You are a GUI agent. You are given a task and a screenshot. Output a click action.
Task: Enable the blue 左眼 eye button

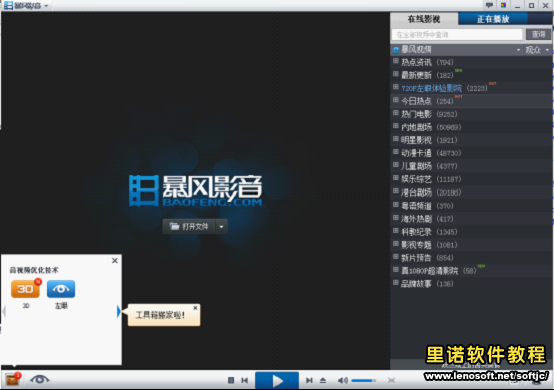click(61, 289)
